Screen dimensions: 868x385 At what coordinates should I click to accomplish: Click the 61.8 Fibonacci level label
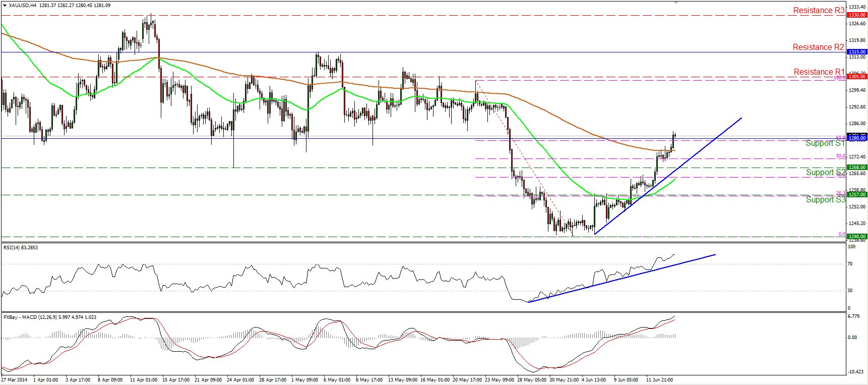(840, 138)
